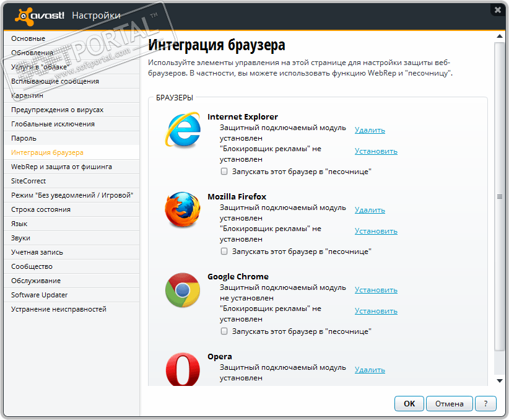
Task: Open WebRep и защита от фишинга
Action: pos(72,167)
